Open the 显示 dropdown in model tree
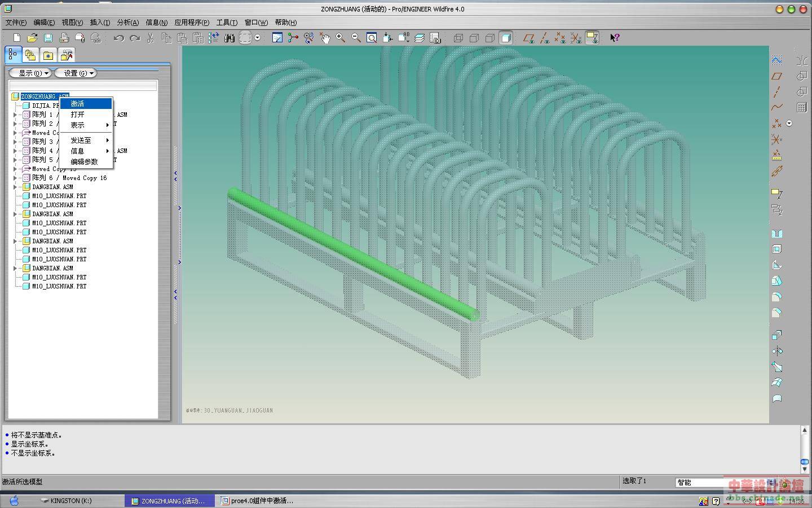This screenshot has width=812, height=508. coord(30,73)
